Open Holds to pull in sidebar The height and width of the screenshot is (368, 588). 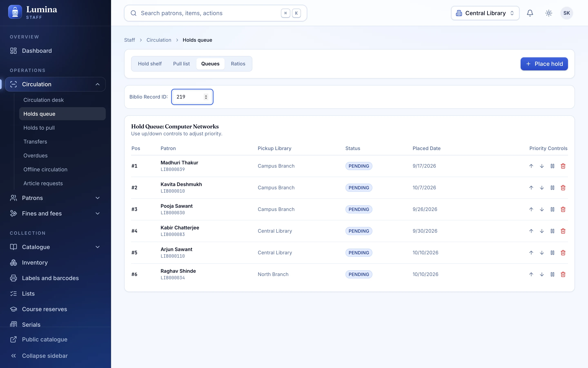62,128
